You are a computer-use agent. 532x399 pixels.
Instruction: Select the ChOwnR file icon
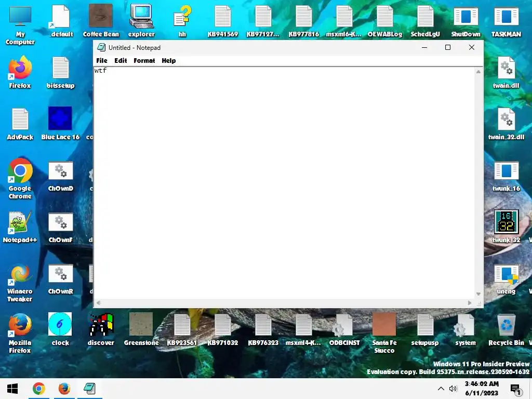pyautogui.click(x=61, y=278)
